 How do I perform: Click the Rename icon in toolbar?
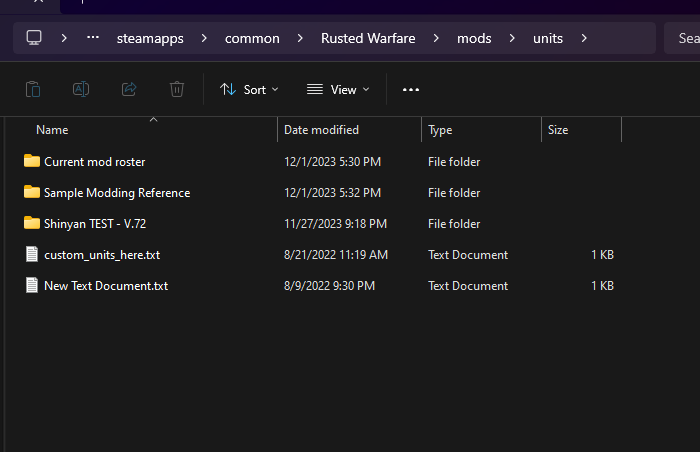point(81,89)
